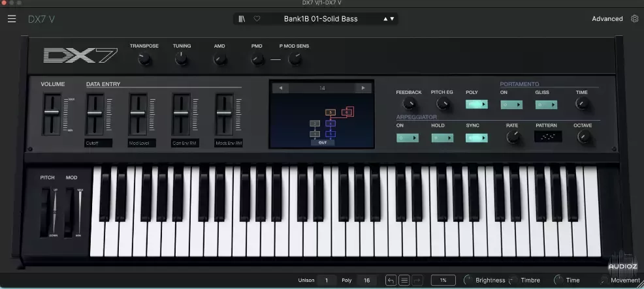Click the arpeggiator Rate knob

click(x=513, y=137)
